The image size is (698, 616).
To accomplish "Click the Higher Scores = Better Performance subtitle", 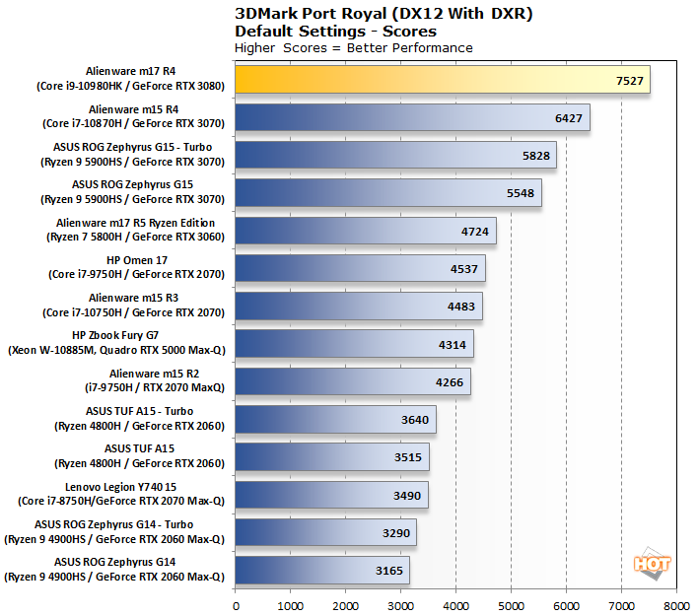I will [x=353, y=47].
